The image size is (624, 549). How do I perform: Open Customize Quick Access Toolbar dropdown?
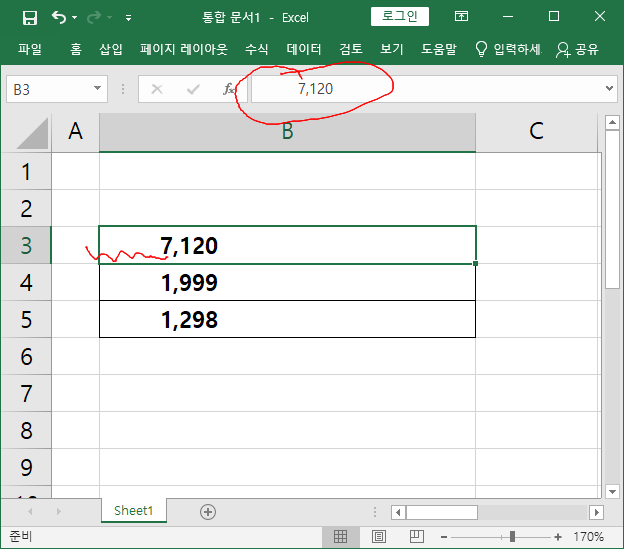[129, 18]
